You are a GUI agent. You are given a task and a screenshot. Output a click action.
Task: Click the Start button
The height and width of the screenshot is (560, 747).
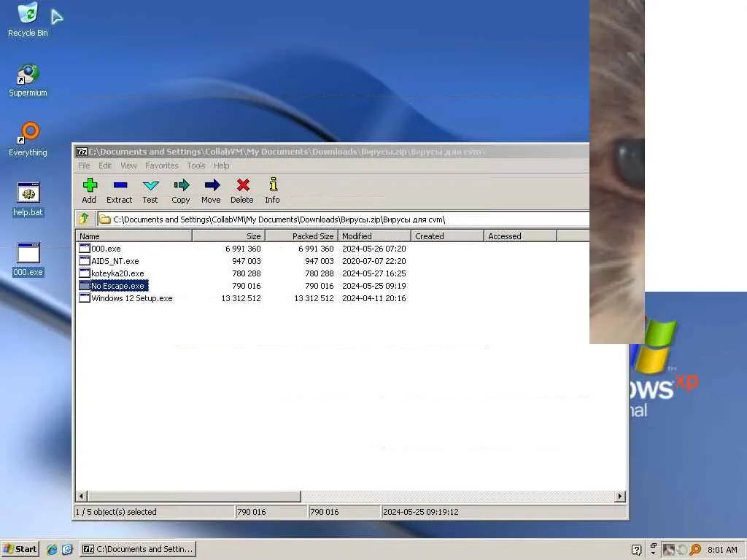point(20,549)
